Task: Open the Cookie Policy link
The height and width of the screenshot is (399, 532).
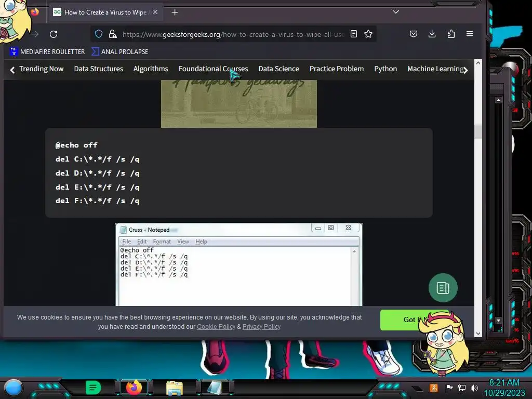Action: point(216,327)
